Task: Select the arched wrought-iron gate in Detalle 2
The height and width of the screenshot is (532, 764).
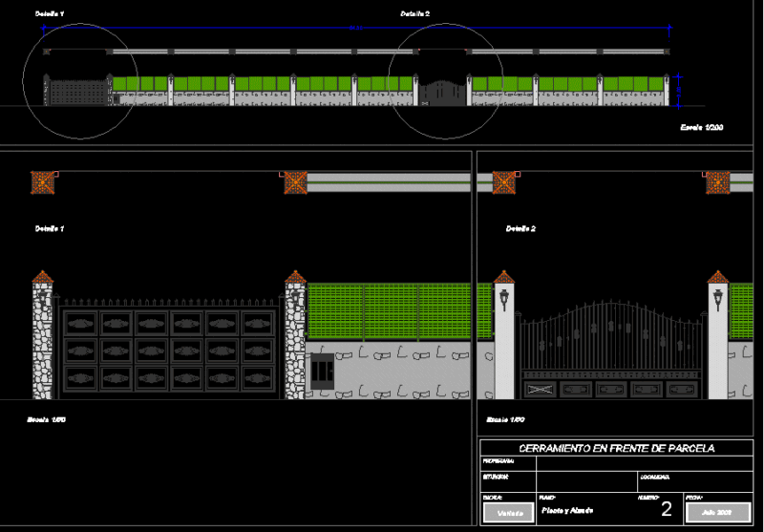Action: (x=611, y=350)
